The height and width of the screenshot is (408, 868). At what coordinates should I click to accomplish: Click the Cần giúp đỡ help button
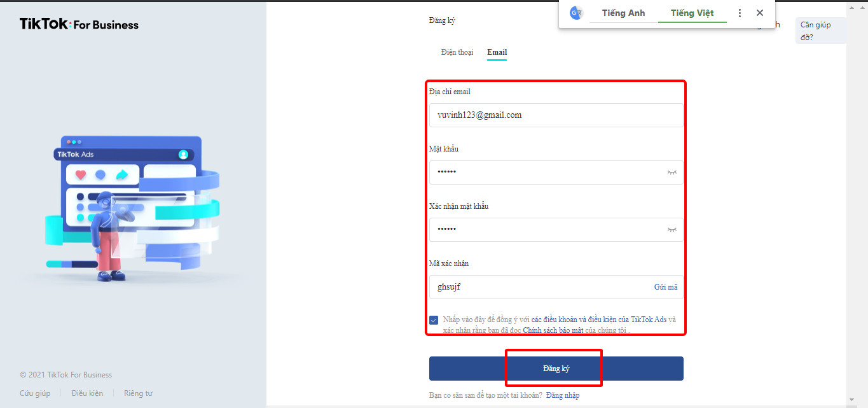[x=820, y=31]
